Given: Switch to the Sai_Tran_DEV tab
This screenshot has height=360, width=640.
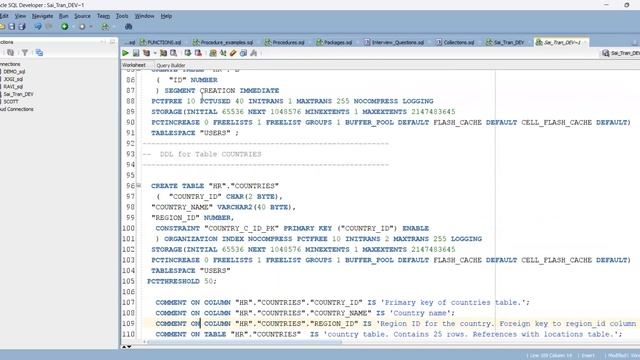Looking at the screenshot, I should point(505,42).
